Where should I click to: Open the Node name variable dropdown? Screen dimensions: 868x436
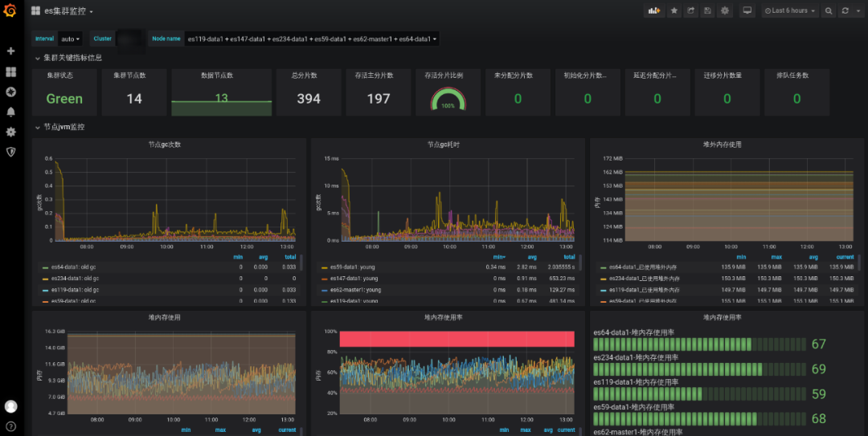[x=311, y=39]
